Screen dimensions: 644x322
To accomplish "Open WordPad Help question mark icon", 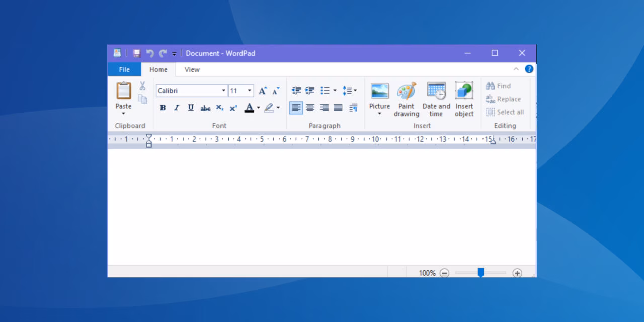I will [x=529, y=69].
